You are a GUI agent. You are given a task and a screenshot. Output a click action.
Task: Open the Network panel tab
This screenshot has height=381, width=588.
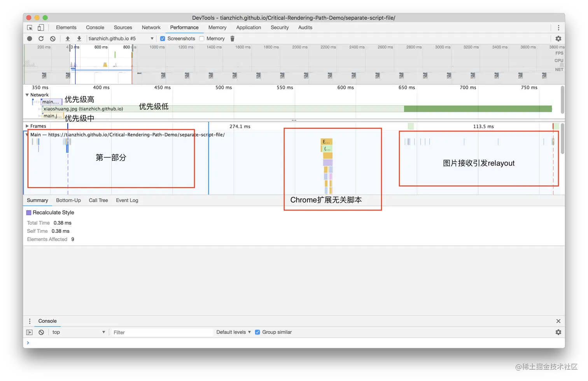click(x=151, y=28)
